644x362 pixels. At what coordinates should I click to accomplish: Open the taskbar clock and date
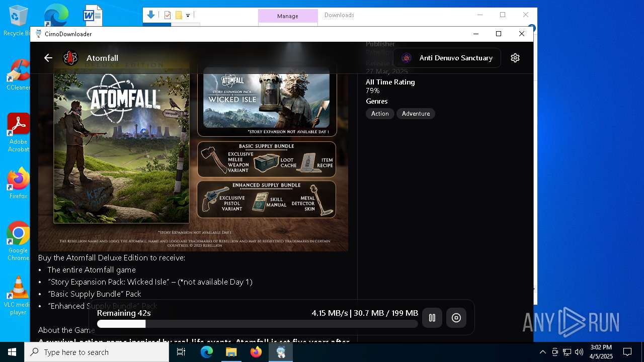601,352
